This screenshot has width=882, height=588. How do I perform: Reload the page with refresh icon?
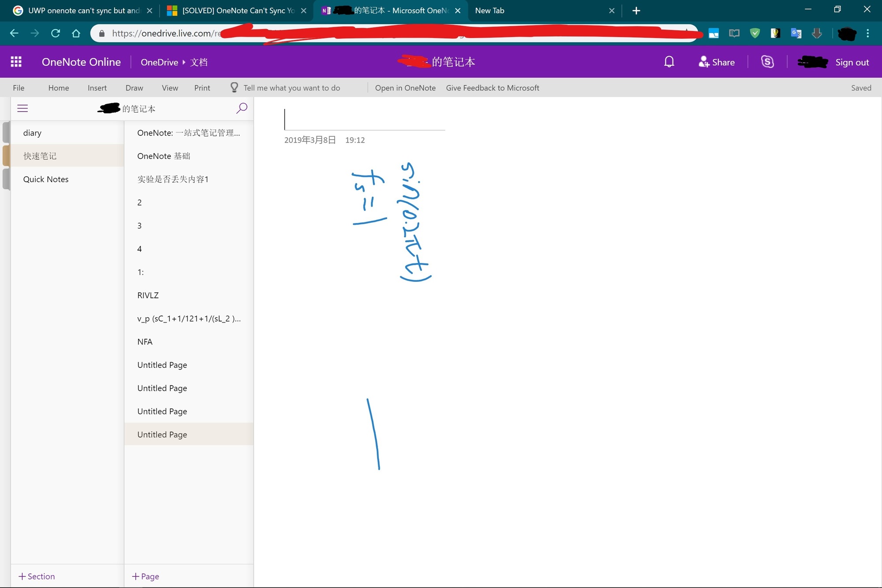(x=56, y=33)
